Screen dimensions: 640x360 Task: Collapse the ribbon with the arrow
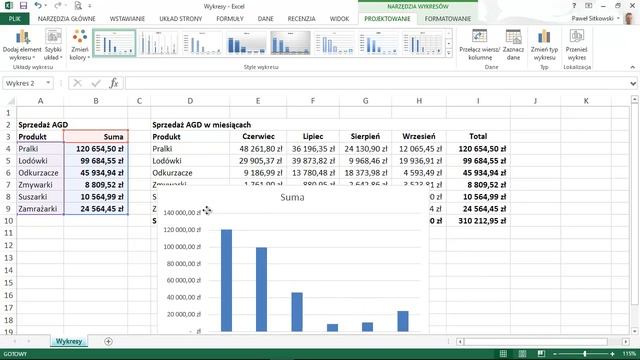pyautogui.click(x=633, y=67)
